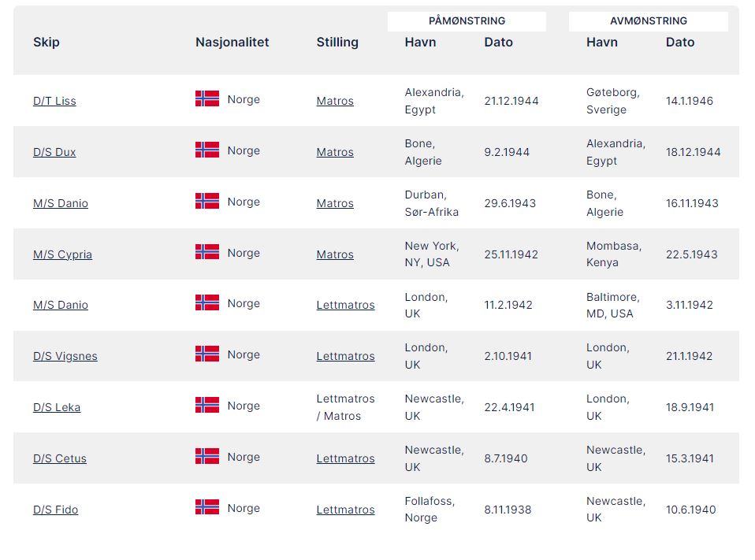Click the Norway flag in the D/S Fido row
This screenshot has width=755, height=560.
click(207, 508)
